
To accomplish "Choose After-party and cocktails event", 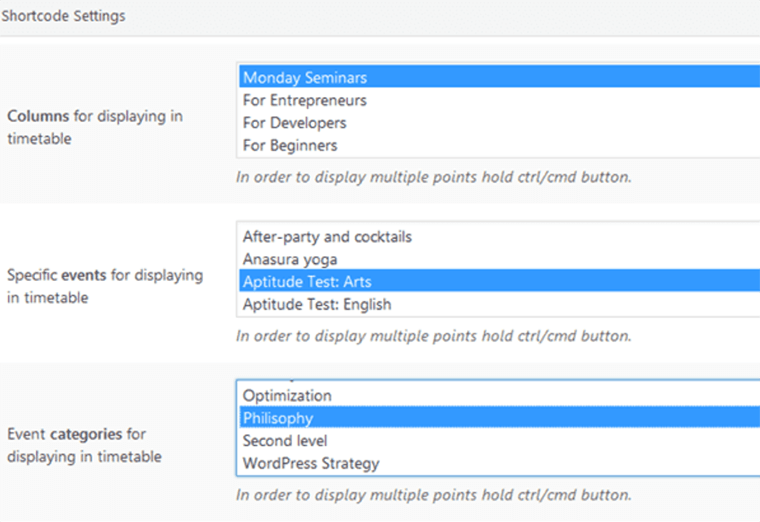I will pyautogui.click(x=327, y=237).
